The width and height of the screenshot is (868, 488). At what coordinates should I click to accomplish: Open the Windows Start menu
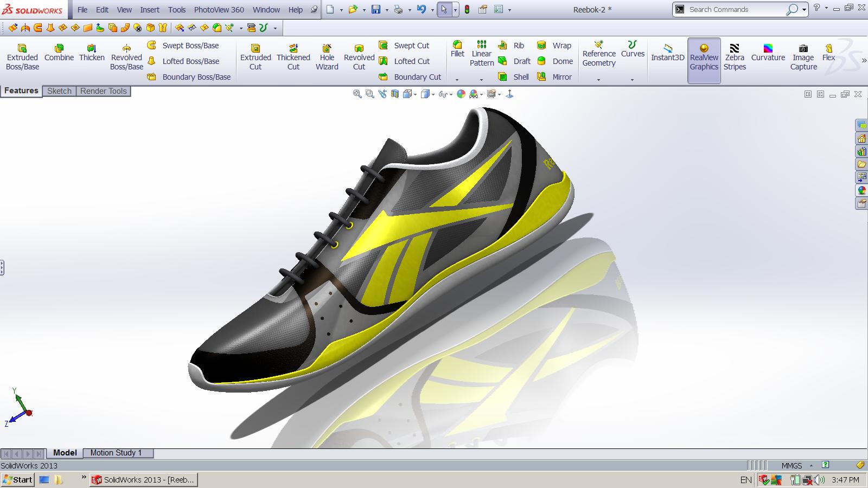[18, 480]
